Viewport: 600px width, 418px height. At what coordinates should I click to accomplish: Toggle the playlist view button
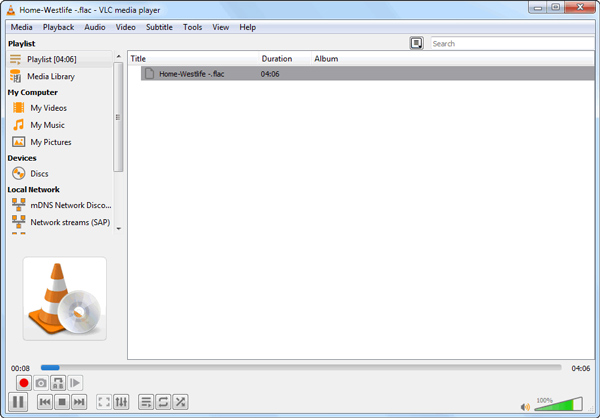click(146, 402)
